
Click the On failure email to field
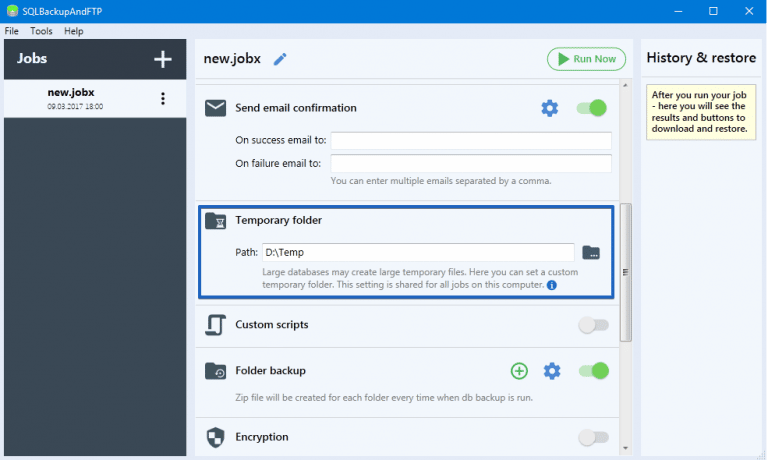tap(471, 163)
